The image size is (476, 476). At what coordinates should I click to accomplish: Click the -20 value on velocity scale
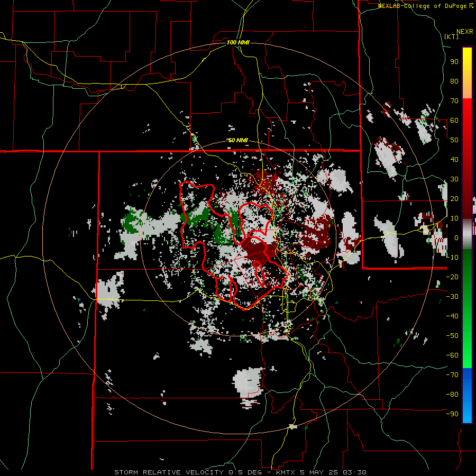(x=452, y=277)
